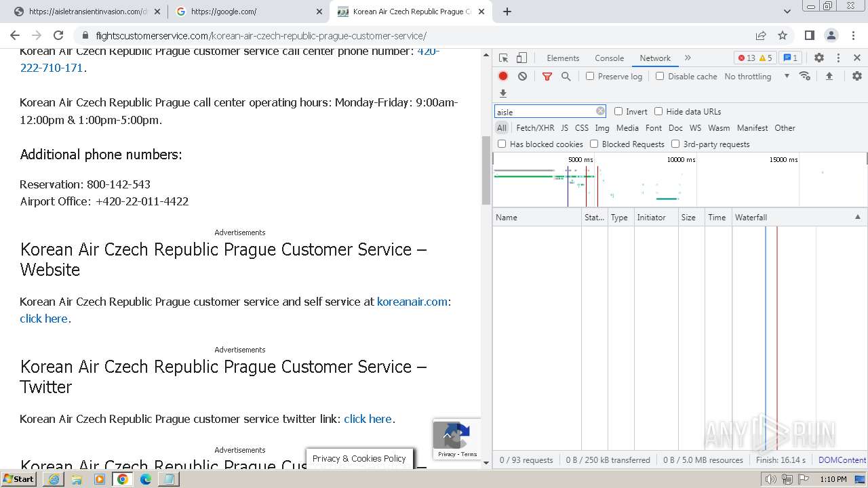Toggle the device toolbar icon in DevTools
The image size is (868, 488).
[x=521, y=58]
